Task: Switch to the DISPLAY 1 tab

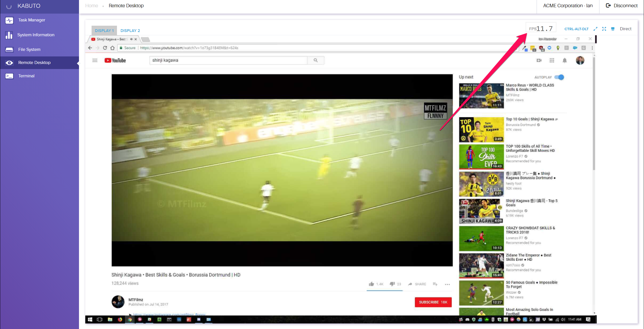Action: (104, 30)
